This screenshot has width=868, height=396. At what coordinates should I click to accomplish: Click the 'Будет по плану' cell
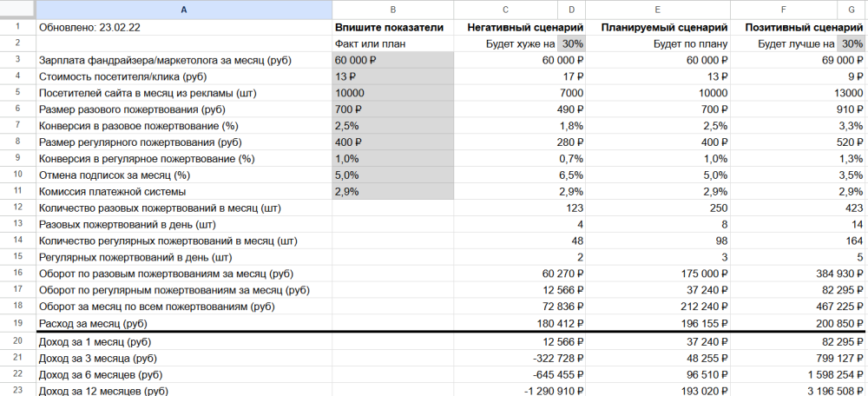[658, 43]
